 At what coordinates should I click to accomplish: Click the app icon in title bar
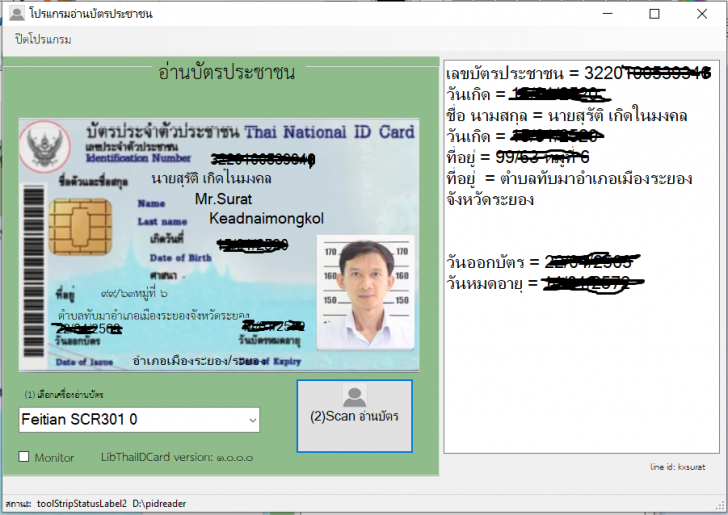17,13
